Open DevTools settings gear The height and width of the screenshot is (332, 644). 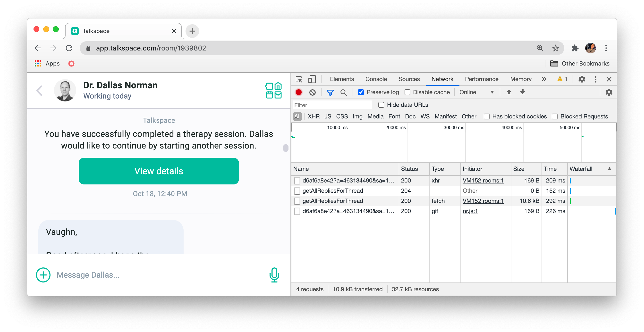582,79
